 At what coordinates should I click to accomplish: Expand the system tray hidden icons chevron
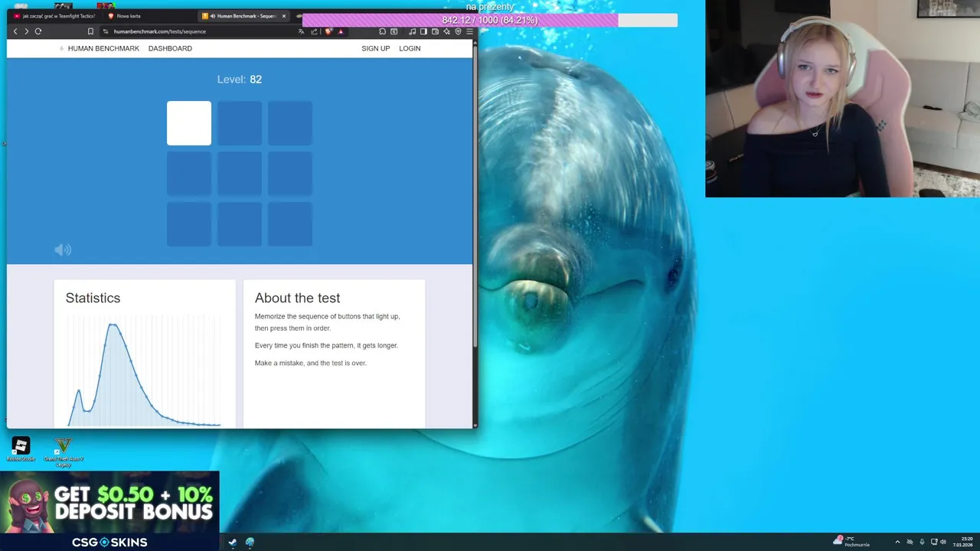pos(897,542)
